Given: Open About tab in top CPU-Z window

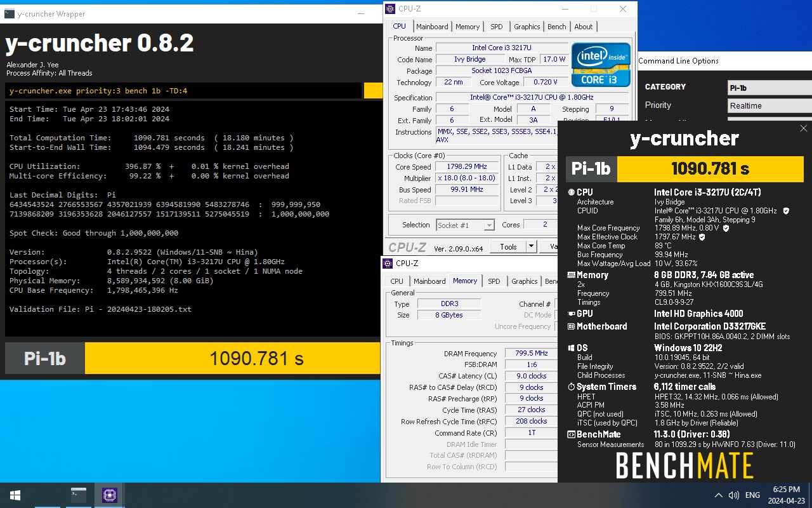Looking at the screenshot, I should pos(584,27).
